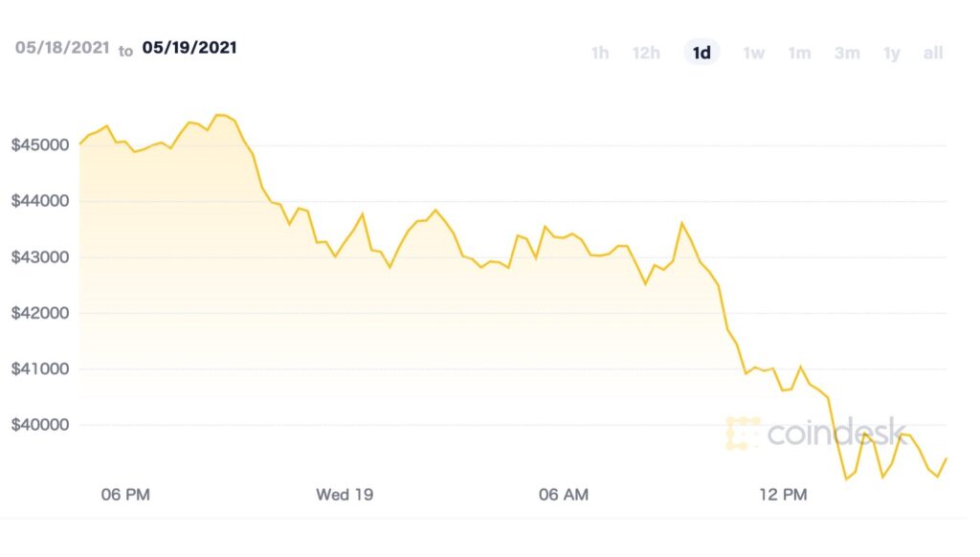Viewport: 980px width, 557px height.
Task: Show the 1w price chart
Action: [x=754, y=53]
